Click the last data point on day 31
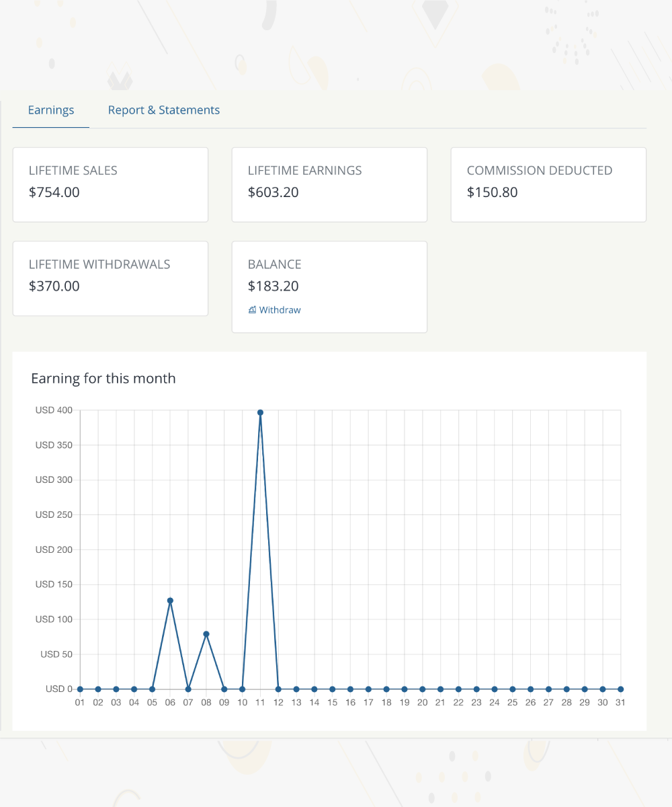672x807 pixels. point(620,689)
